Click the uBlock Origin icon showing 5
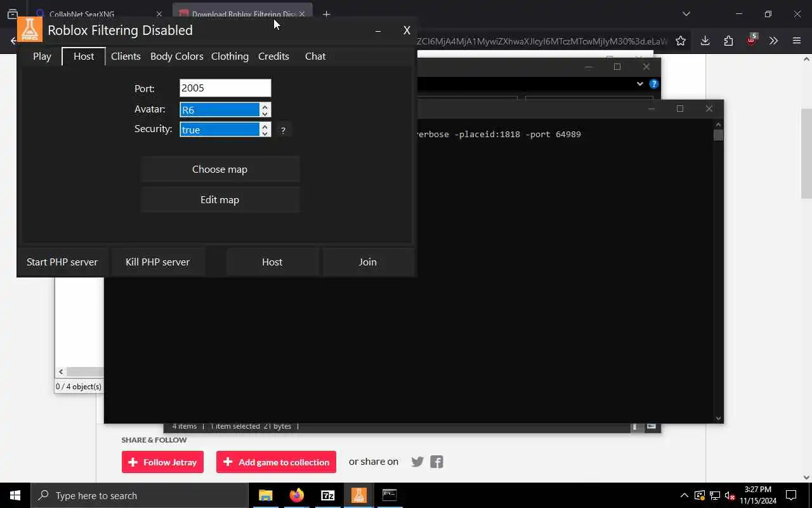 pyautogui.click(x=752, y=40)
